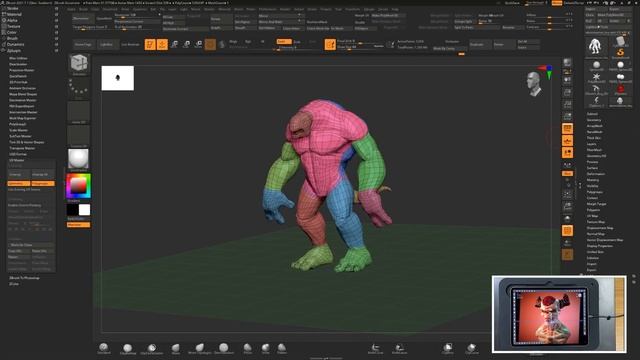Open the material sphere thumbnail
Screen dimensions: 640x360
(x=78, y=159)
